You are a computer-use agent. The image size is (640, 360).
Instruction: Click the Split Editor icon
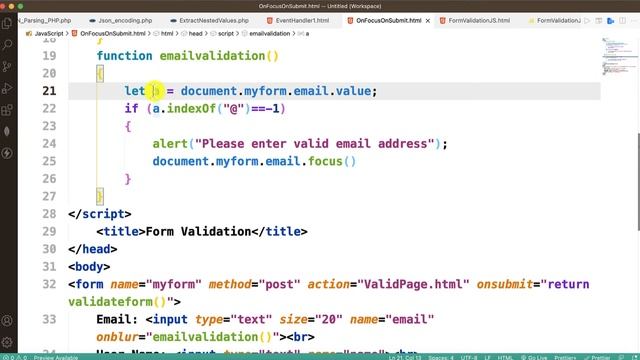pos(622,20)
